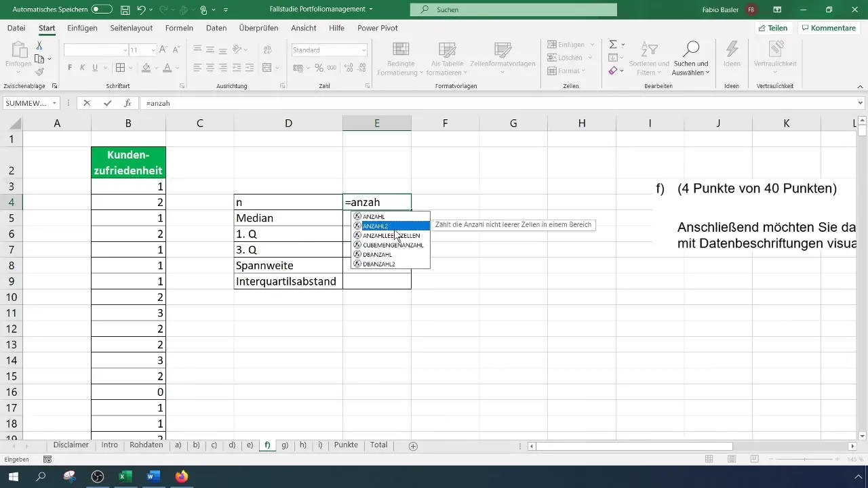Click the confirm checkmark in formula bar
The width and height of the screenshot is (868, 488).
coord(107,103)
